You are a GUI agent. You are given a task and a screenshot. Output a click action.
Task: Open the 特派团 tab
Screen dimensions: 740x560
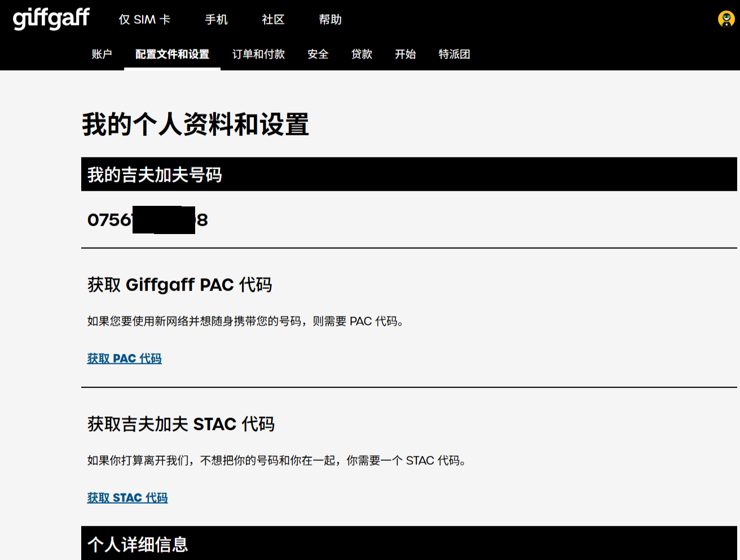pyautogui.click(x=454, y=54)
